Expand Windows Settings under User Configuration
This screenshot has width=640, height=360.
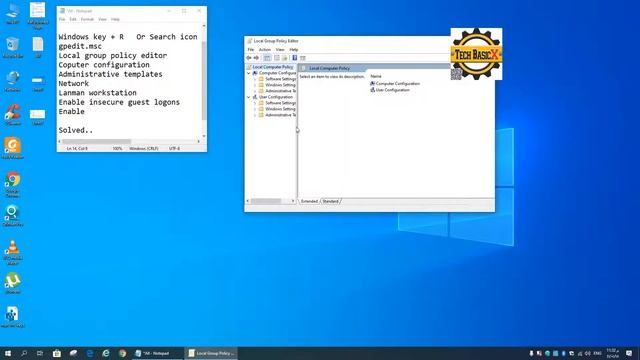255,109
